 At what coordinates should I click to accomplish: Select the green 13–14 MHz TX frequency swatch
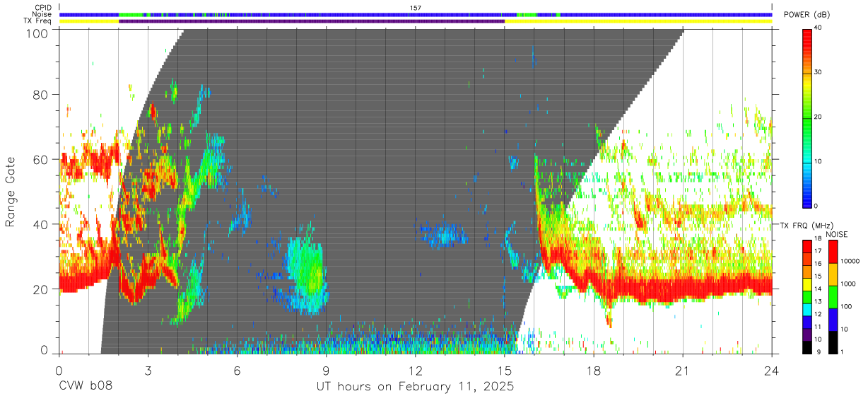pos(808,296)
